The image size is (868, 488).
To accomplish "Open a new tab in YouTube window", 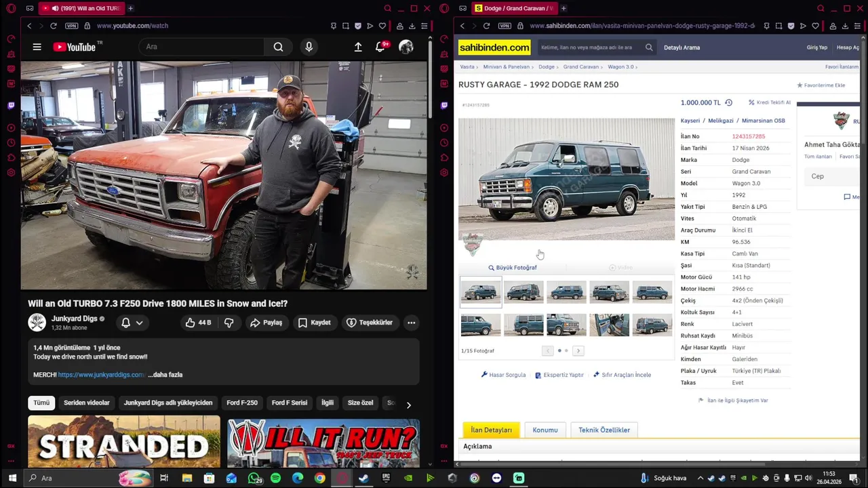I will 130,8.
